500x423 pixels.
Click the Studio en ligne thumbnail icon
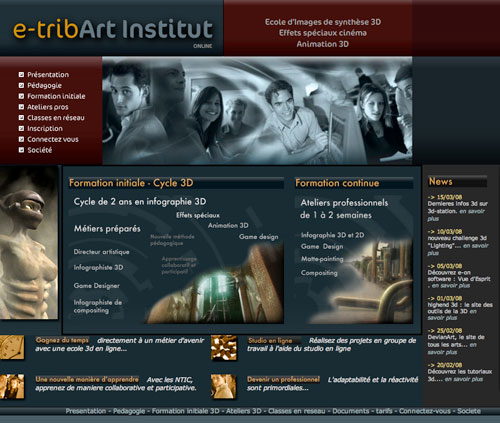click(x=224, y=348)
